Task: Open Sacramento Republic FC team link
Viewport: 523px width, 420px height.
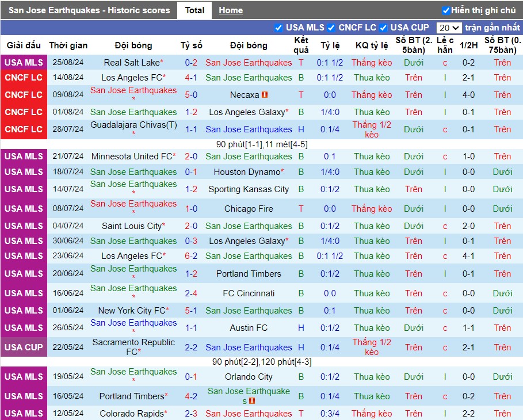Action: (x=133, y=347)
